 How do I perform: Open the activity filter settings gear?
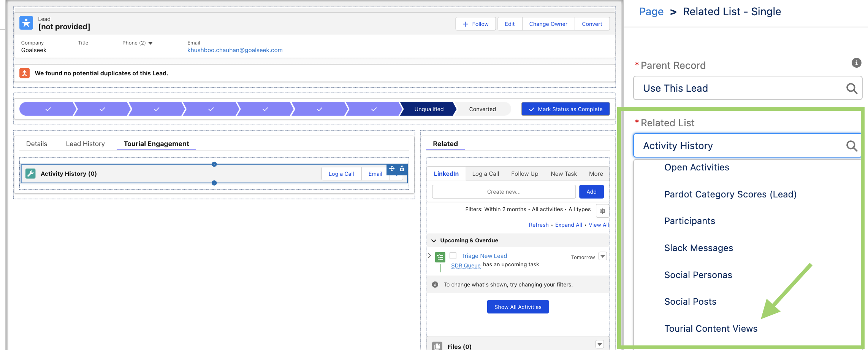(x=602, y=211)
